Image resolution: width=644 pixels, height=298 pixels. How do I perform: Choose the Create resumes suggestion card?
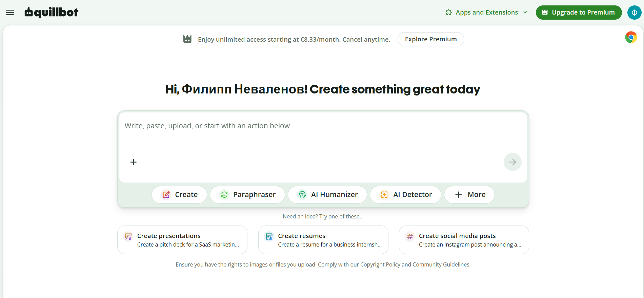pyautogui.click(x=323, y=240)
